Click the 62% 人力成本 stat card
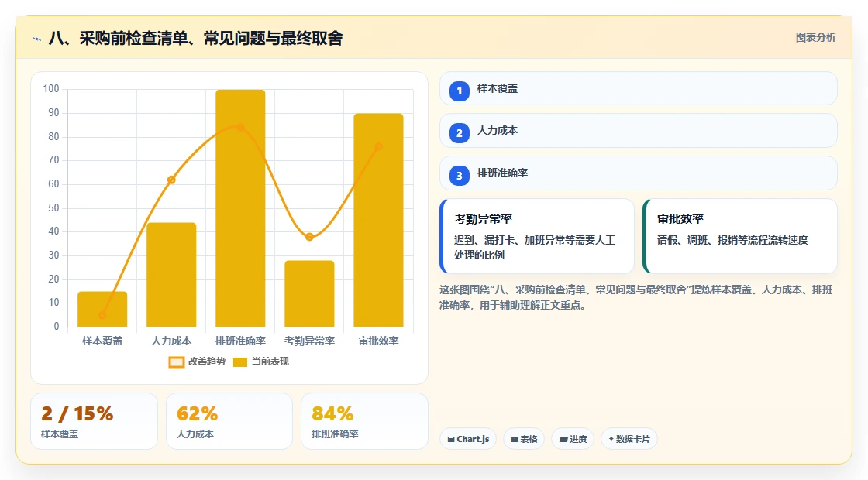Image resolution: width=868 pixels, height=480 pixels. click(229, 421)
